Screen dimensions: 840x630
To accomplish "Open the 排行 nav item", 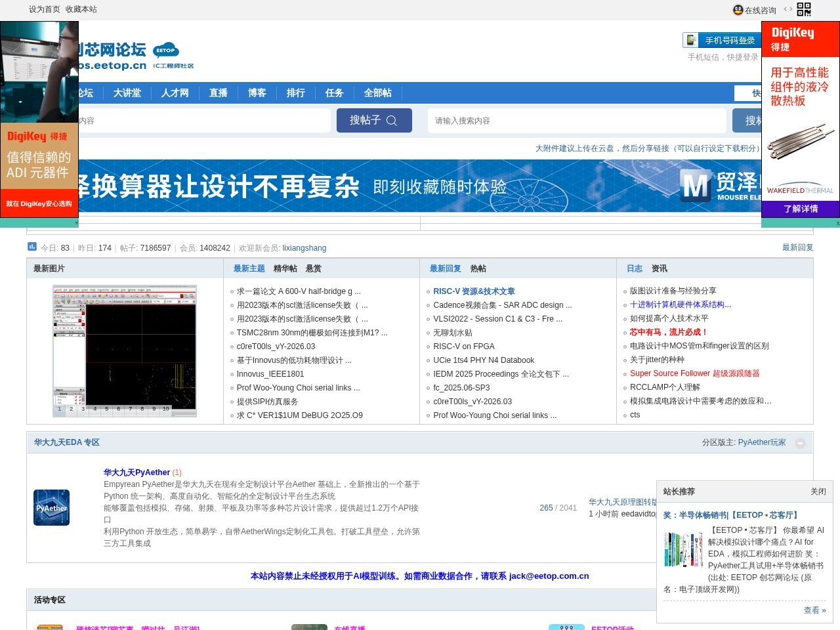I will 296,93.
